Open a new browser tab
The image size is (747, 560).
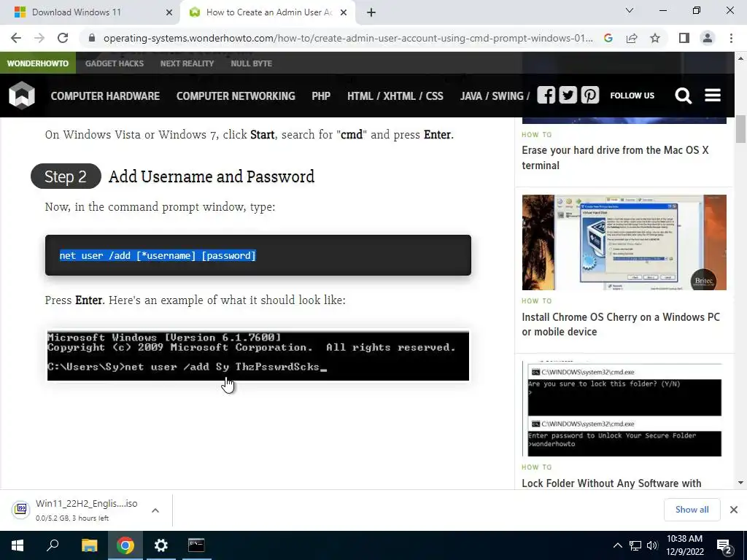tap(371, 12)
